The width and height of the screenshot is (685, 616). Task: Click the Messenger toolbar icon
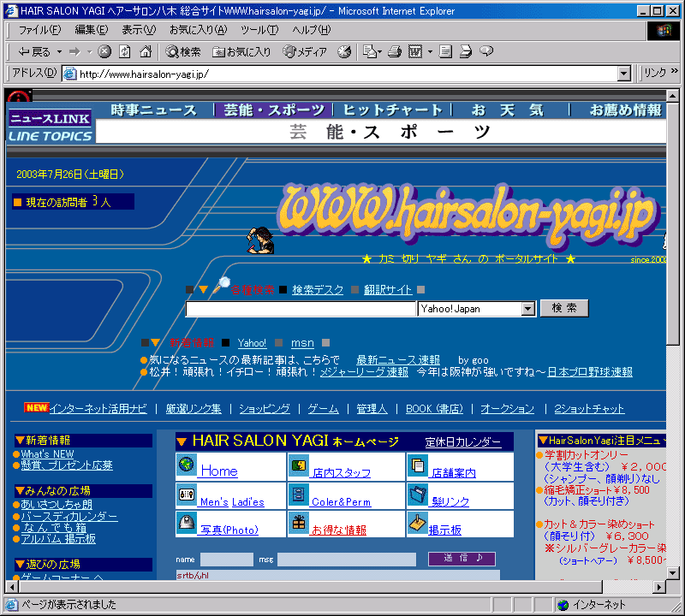pos(486,51)
